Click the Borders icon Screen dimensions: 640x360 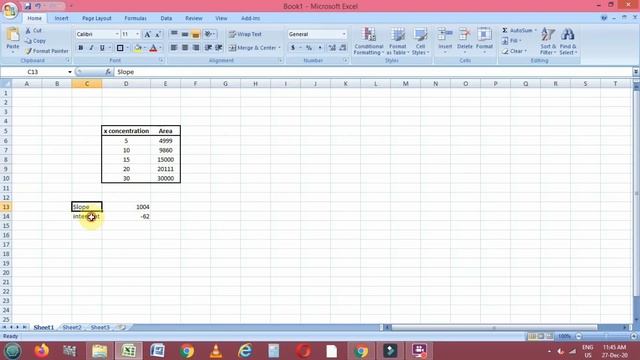pos(120,48)
